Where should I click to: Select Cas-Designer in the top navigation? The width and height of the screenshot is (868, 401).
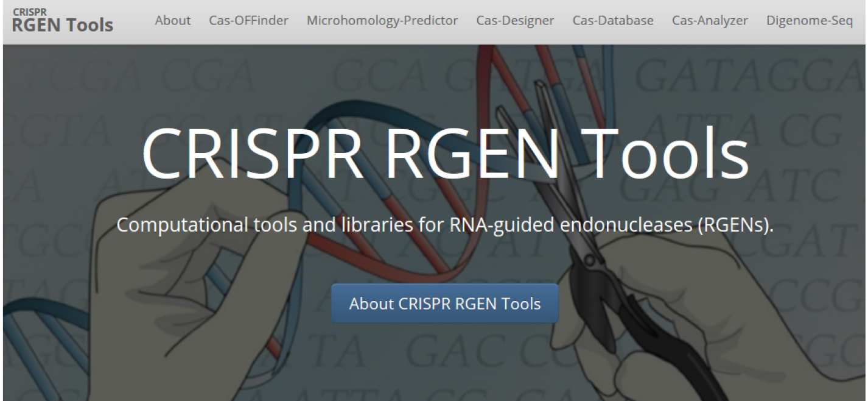tap(515, 21)
